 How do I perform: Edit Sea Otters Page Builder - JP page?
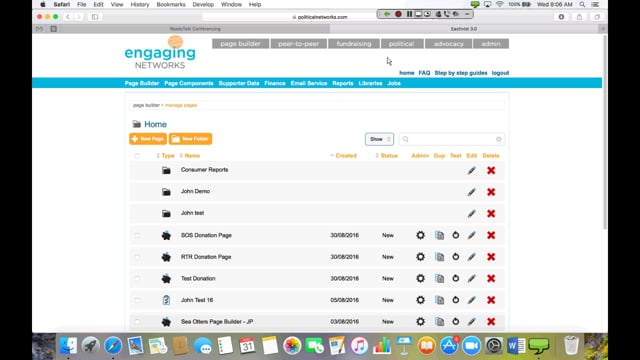[x=471, y=322]
